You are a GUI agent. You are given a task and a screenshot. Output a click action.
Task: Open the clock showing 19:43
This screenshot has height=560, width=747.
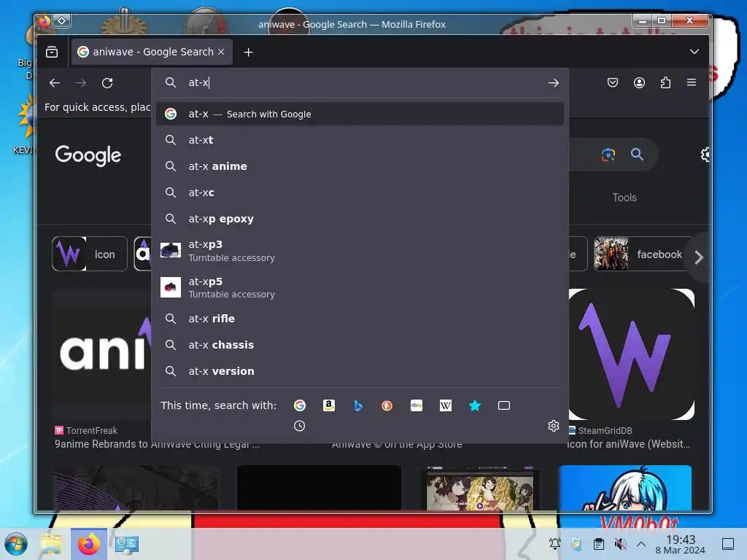click(x=681, y=544)
